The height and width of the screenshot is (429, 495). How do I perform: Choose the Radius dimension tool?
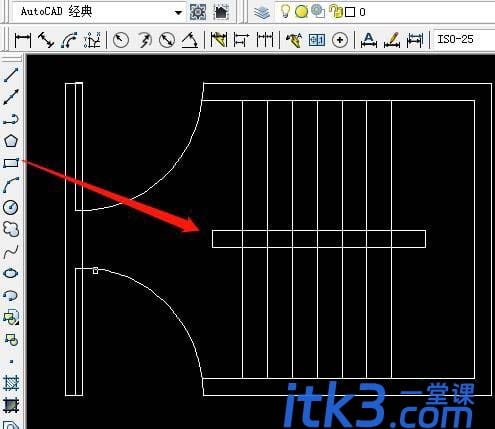pos(121,40)
